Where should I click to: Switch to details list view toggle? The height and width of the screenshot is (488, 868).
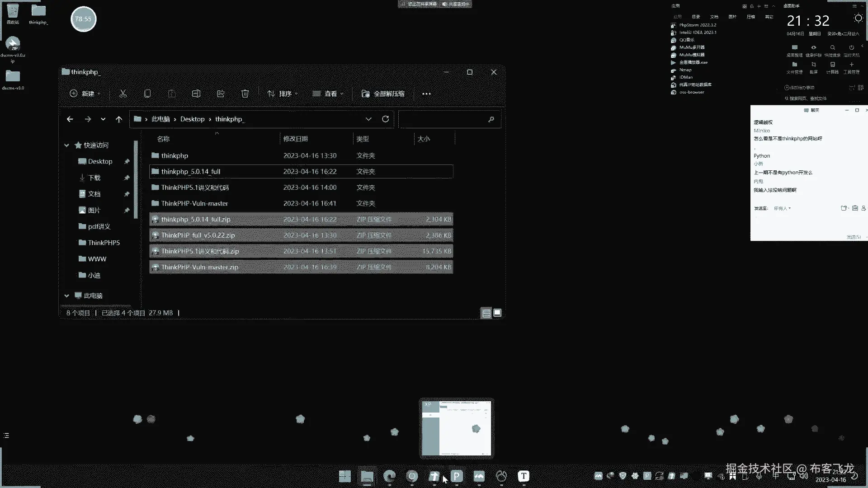pyautogui.click(x=486, y=313)
